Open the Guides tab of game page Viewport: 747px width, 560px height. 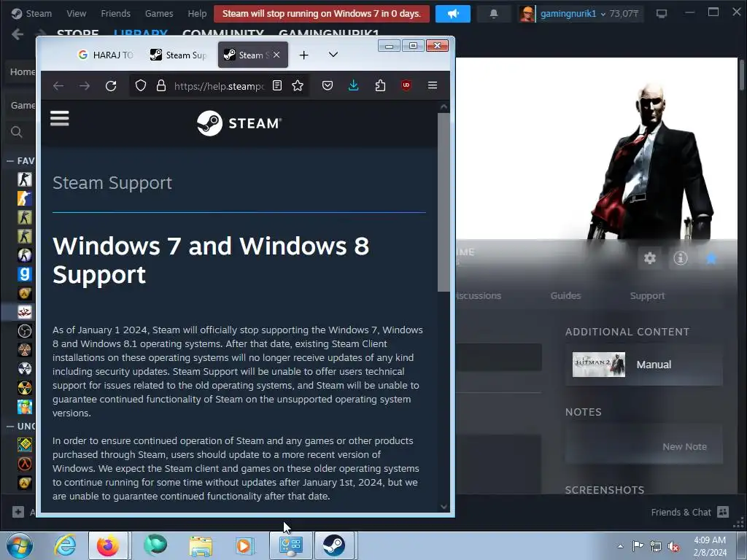[x=565, y=296]
